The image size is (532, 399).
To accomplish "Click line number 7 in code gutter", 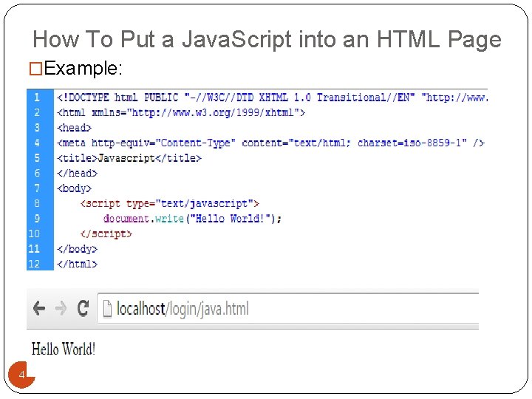I will (37, 188).
